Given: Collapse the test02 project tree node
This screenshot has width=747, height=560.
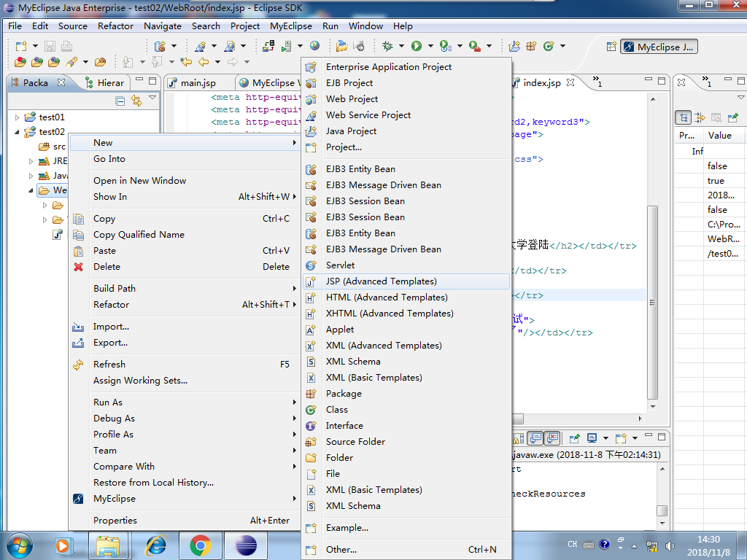Looking at the screenshot, I should click(x=18, y=132).
